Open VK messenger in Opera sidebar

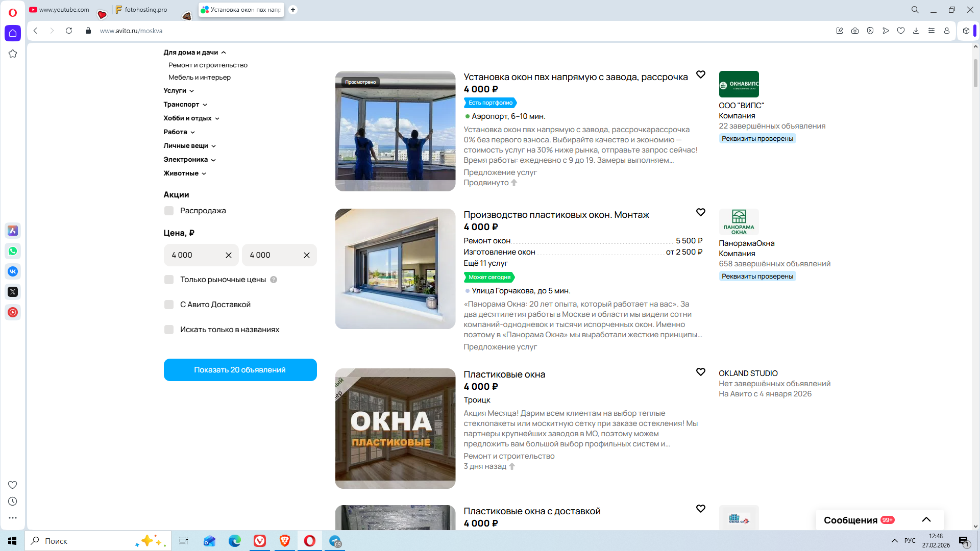point(13,271)
